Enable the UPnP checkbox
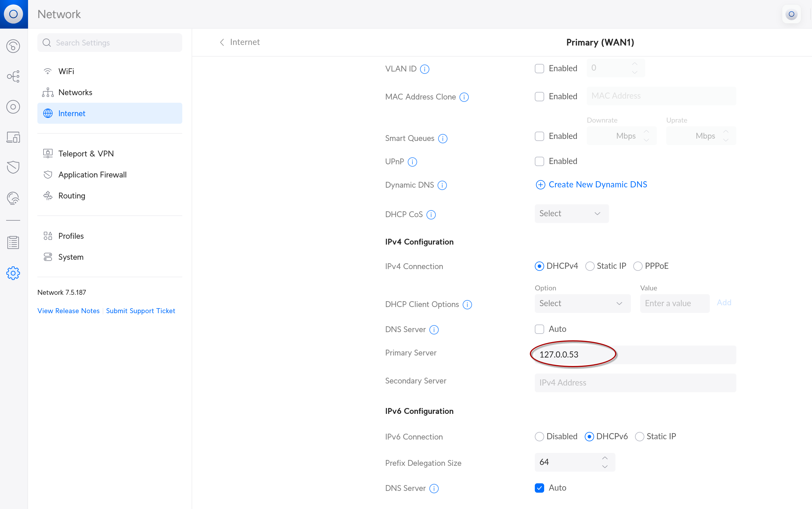The image size is (812, 509). point(539,161)
